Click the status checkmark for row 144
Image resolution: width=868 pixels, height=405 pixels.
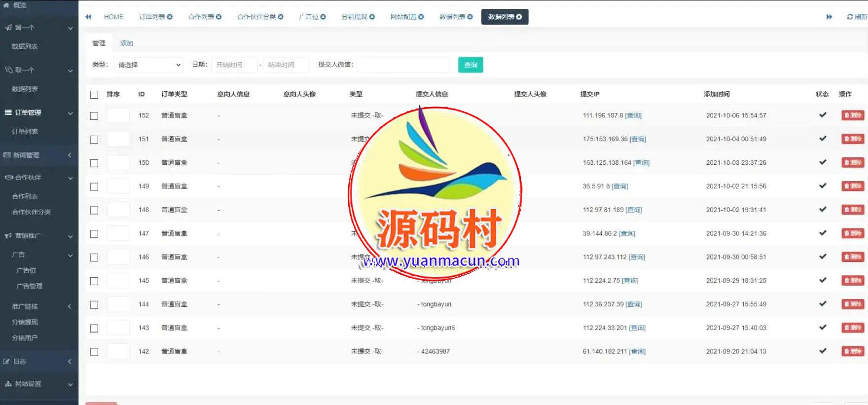(x=822, y=304)
